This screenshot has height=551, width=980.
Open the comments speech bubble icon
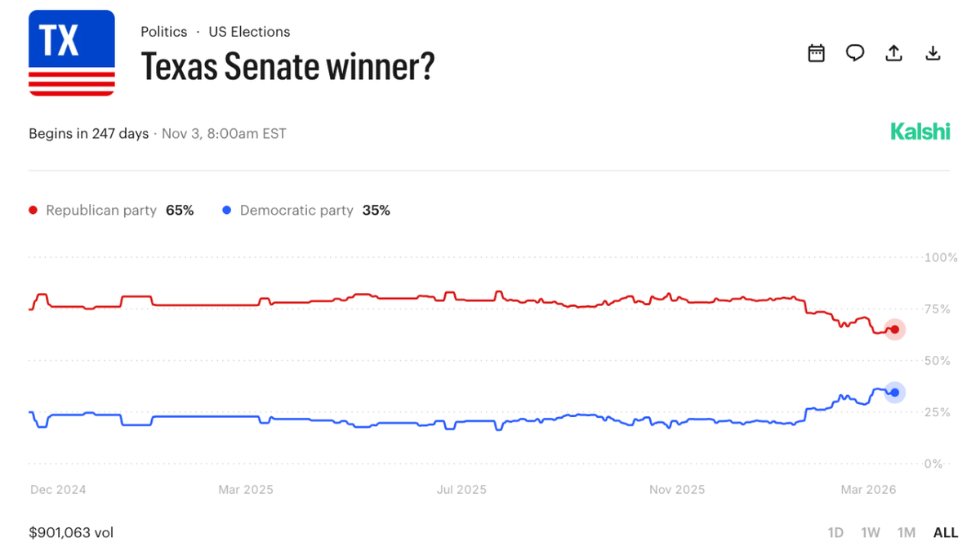[x=855, y=52]
